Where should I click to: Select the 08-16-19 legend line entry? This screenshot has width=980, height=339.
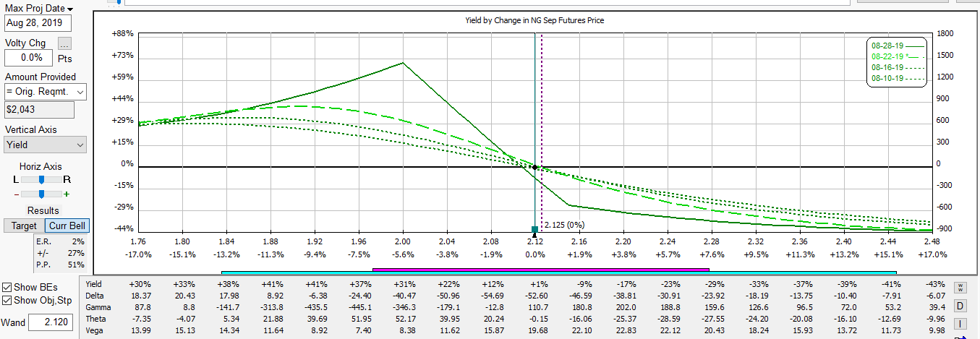(898, 67)
